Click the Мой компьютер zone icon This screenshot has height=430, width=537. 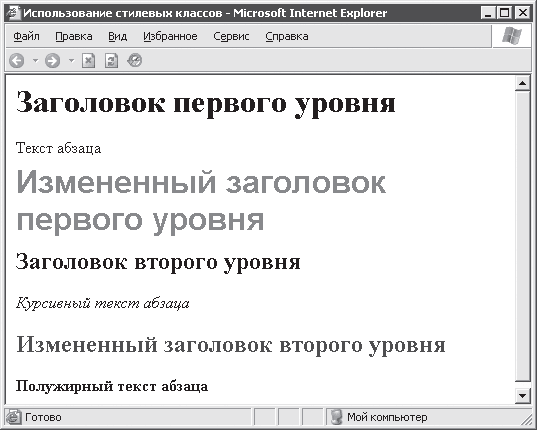(x=336, y=417)
